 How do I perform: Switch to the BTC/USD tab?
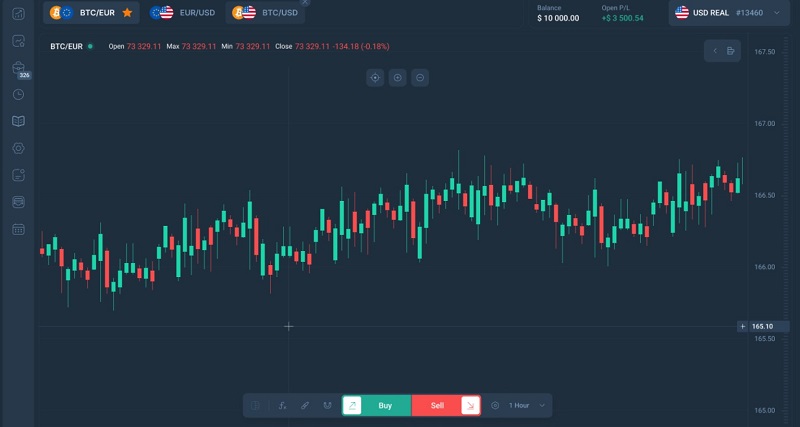tap(265, 13)
